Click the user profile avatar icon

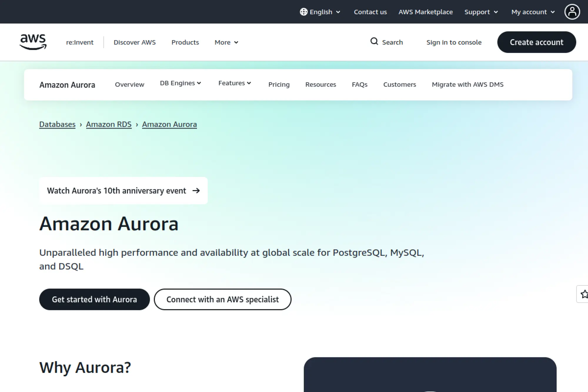pyautogui.click(x=572, y=12)
